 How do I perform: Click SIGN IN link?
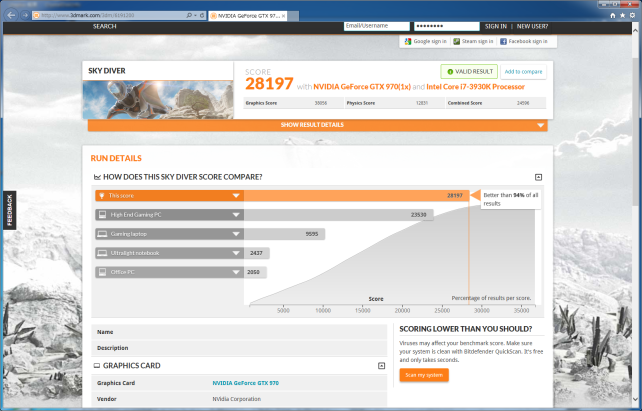coord(495,26)
